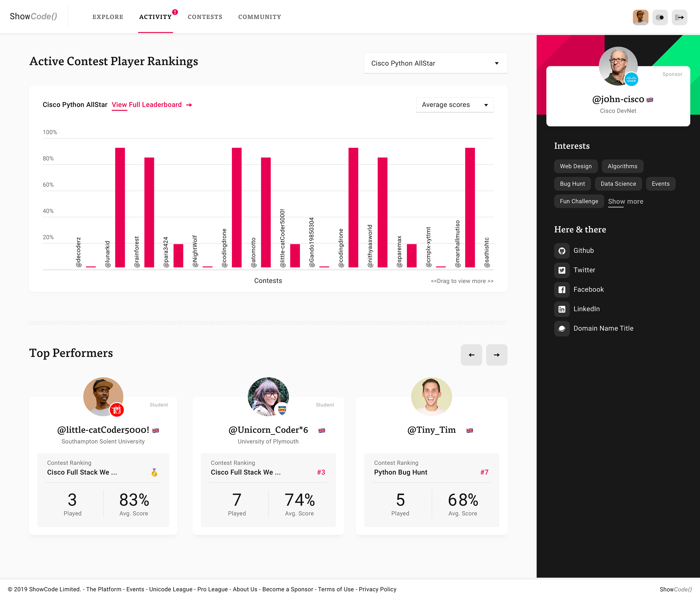The width and height of the screenshot is (700, 599).
Task: Click the @marshallmutiso bar in chart
Action: tap(470, 208)
